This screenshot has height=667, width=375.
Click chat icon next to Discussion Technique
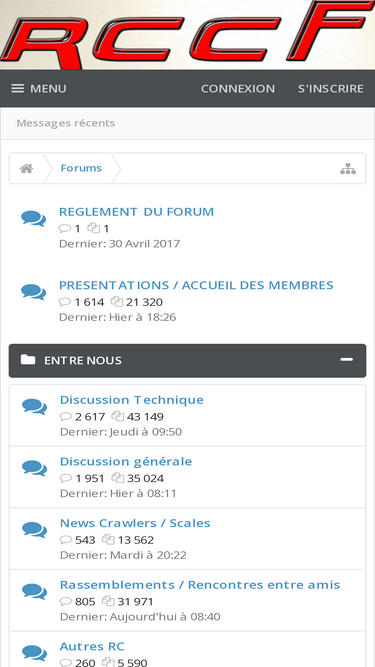34,407
